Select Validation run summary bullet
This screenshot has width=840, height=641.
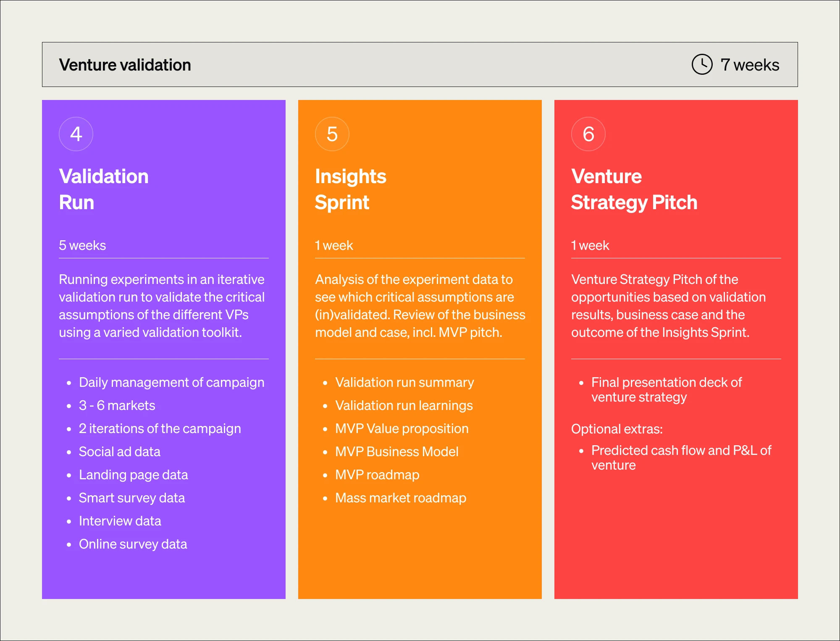404,382
